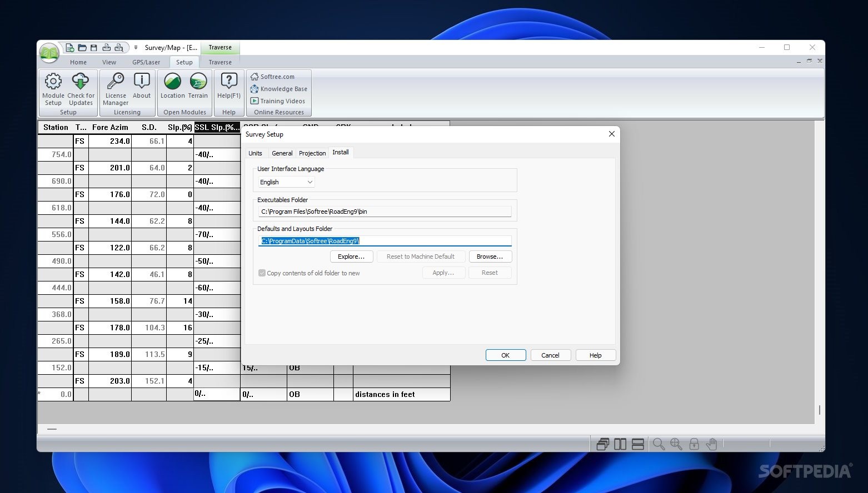Viewport: 868px width, 493px height.
Task: Open Training Videos link
Action: (x=277, y=101)
